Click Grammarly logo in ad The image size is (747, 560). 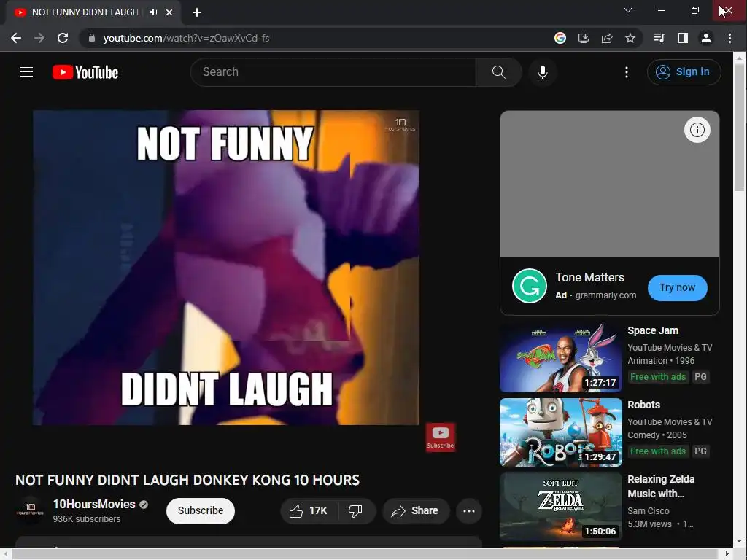pyautogui.click(x=530, y=286)
